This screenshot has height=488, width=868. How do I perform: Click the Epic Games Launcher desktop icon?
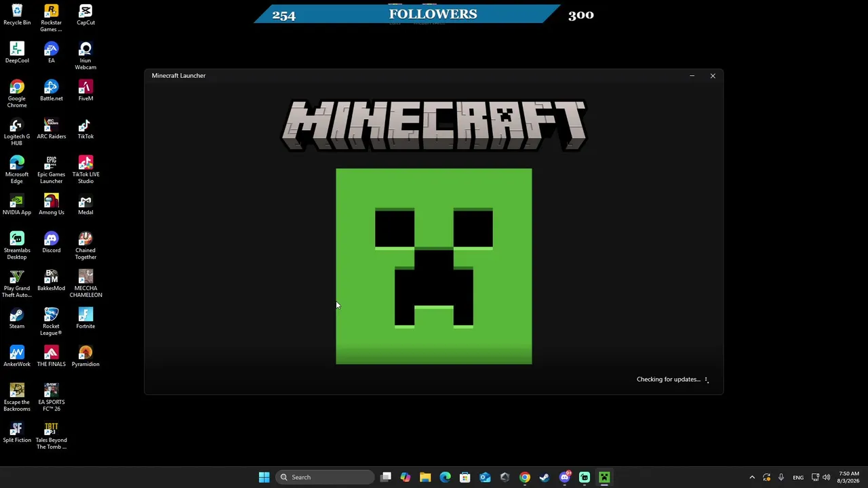point(51,170)
